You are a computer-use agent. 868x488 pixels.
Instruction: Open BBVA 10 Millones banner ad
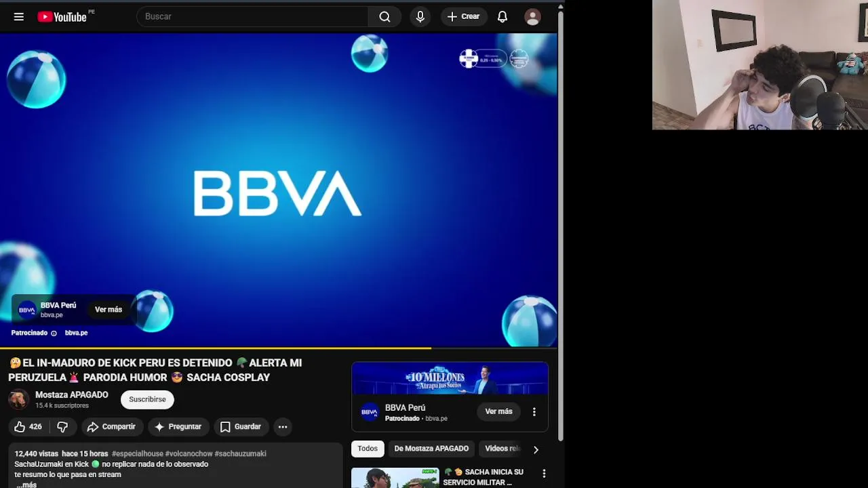tap(450, 378)
